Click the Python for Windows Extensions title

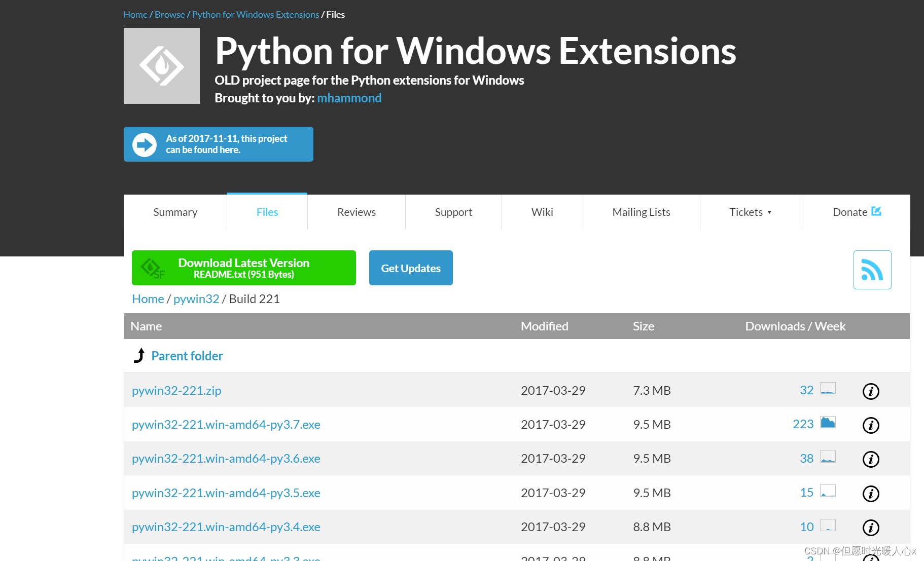(x=475, y=51)
